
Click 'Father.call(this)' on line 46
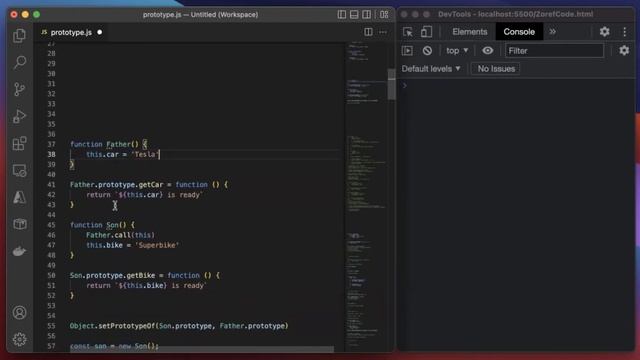120,235
